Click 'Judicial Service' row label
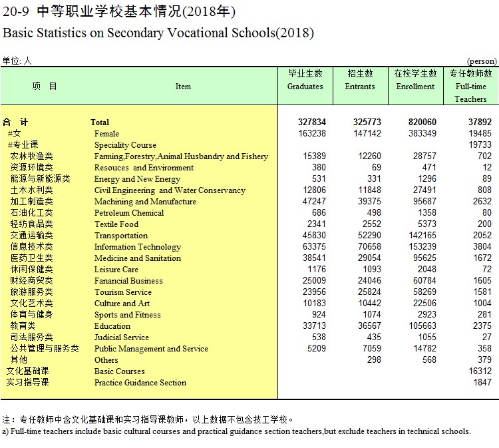Image resolution: width=499 pixels, height=448 pixels. click(x=122, y=337)
